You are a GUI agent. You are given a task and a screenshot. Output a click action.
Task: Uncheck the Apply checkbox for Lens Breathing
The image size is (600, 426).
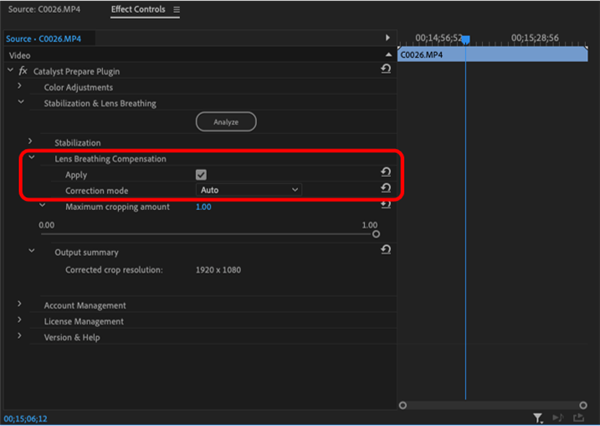point(201,174)
